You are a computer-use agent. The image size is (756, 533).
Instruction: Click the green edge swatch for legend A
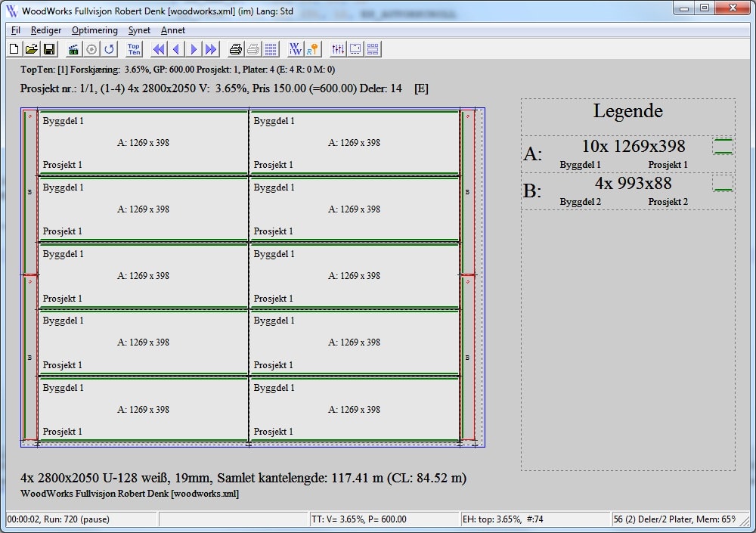722,146
